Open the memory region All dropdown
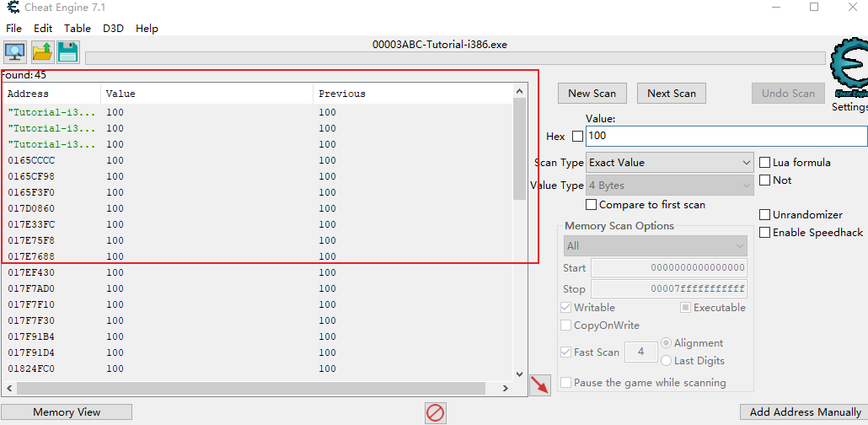 coord(655,246)
